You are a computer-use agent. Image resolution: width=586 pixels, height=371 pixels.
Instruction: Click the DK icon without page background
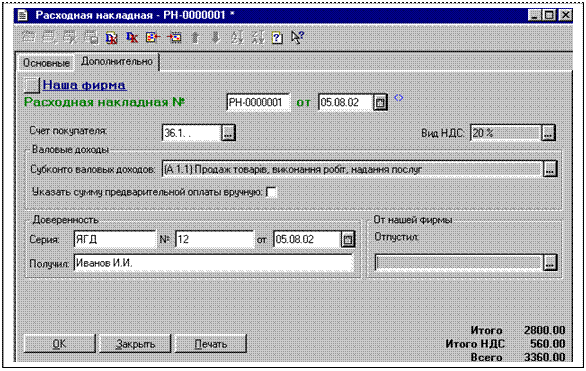pyautogui.click(x=132, y=37)
